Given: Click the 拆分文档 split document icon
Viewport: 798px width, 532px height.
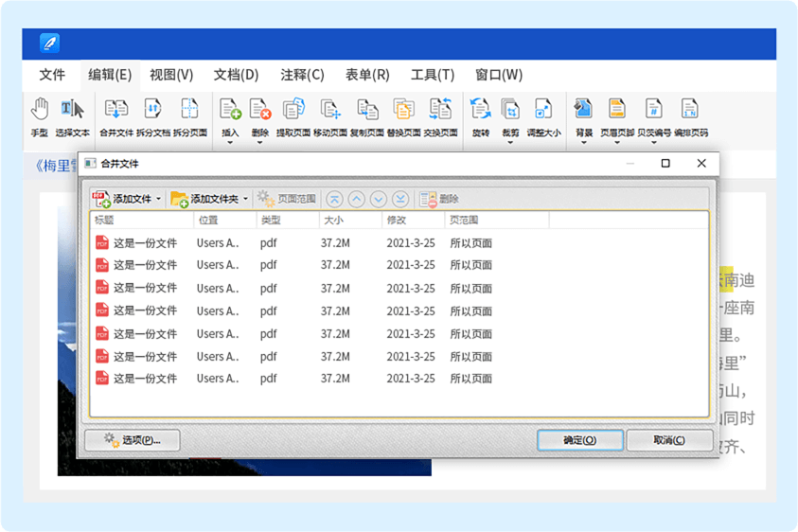Looking at the screenshot, I should tap(152, 112).
